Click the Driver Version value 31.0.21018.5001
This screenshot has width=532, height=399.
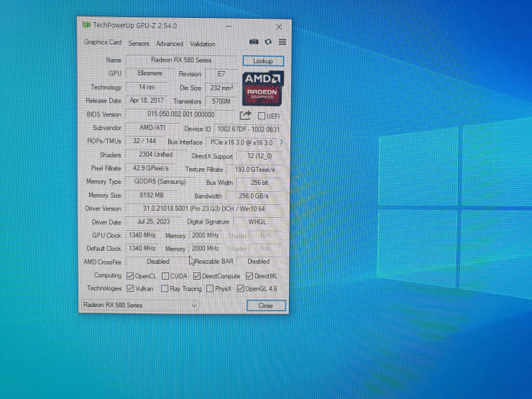[x=203, y=208]
